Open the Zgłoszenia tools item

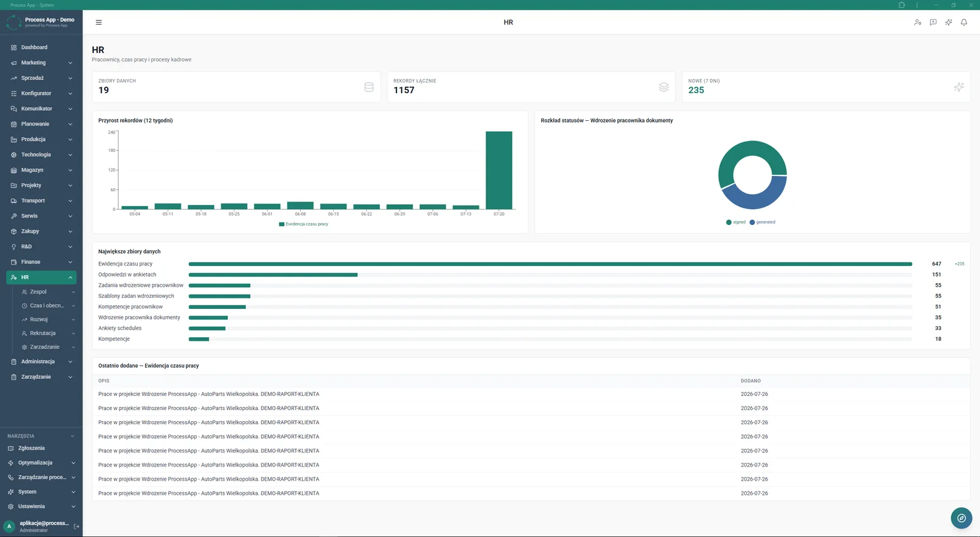click(x=41, y=448)
